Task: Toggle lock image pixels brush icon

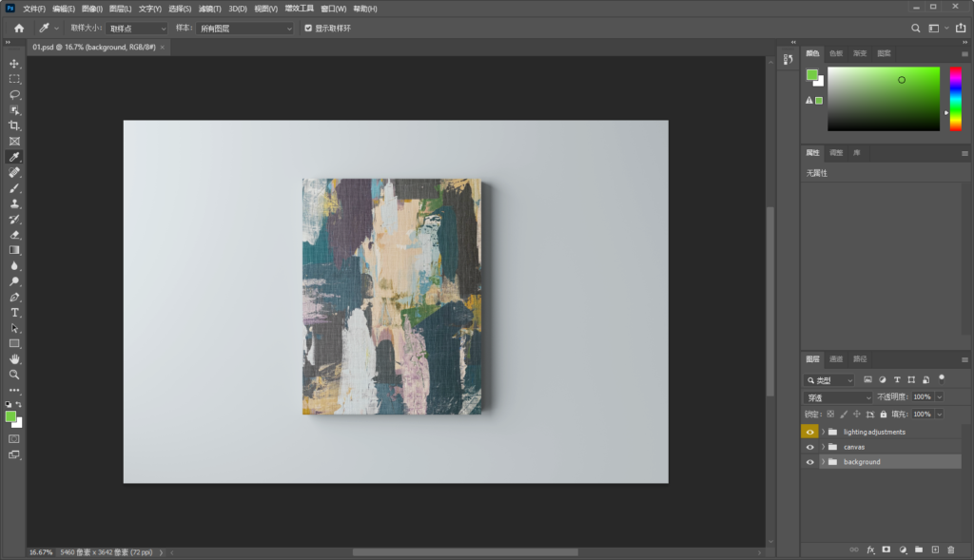Action: (x=844, y=415)
